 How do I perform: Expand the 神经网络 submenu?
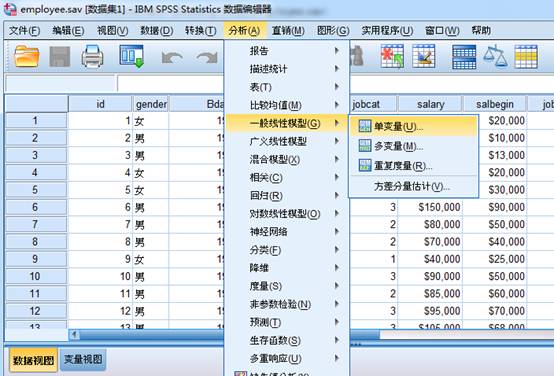(x=286, y=232)
